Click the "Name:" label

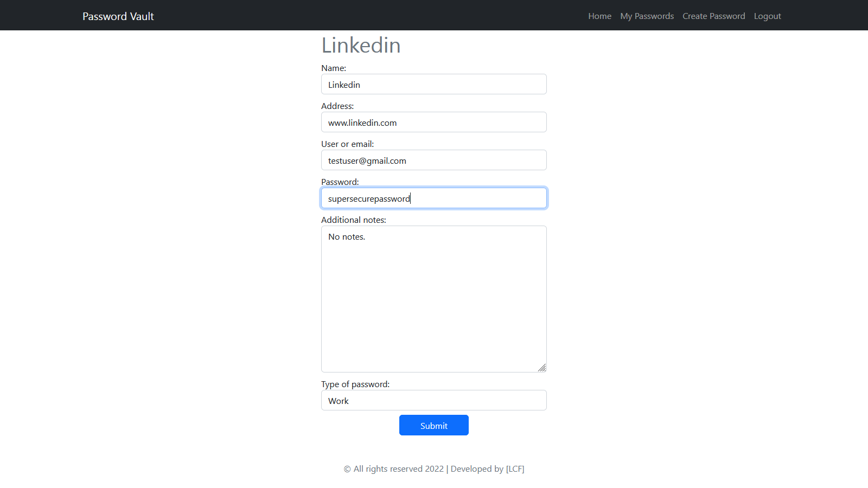click(334, 68)
